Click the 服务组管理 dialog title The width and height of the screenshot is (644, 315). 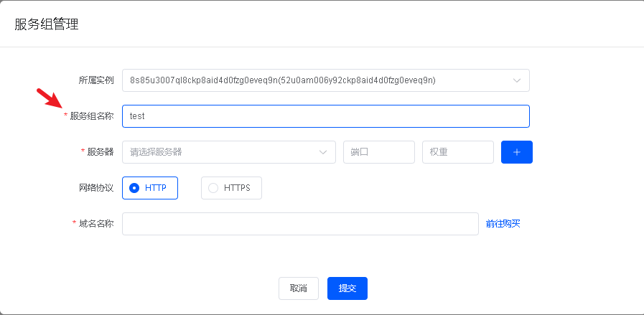coord(47,24)
